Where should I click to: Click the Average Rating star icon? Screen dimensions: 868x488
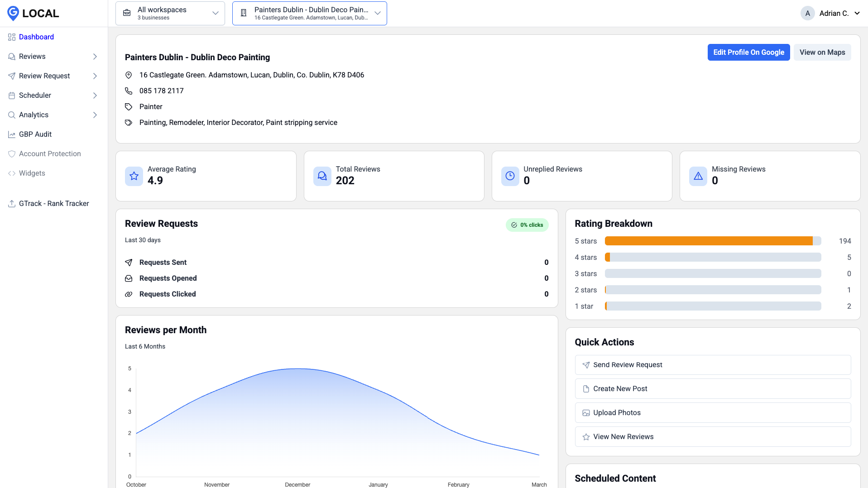click(x=134, y=176)
